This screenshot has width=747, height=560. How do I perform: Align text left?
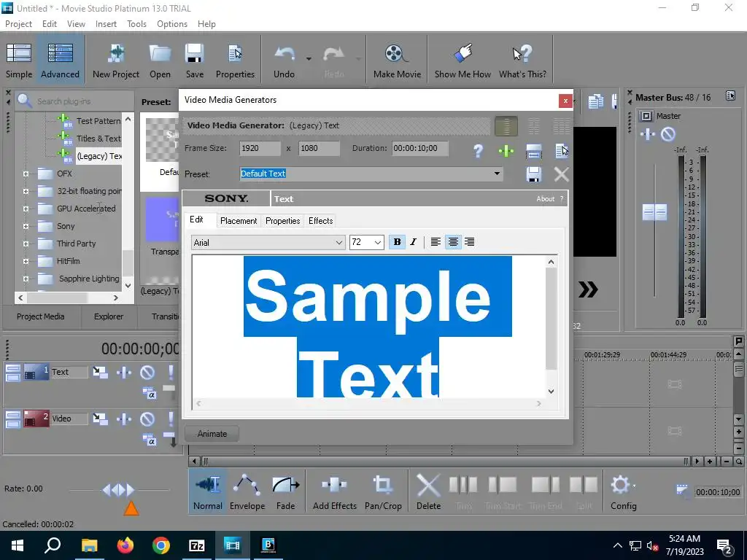point(436,242)
